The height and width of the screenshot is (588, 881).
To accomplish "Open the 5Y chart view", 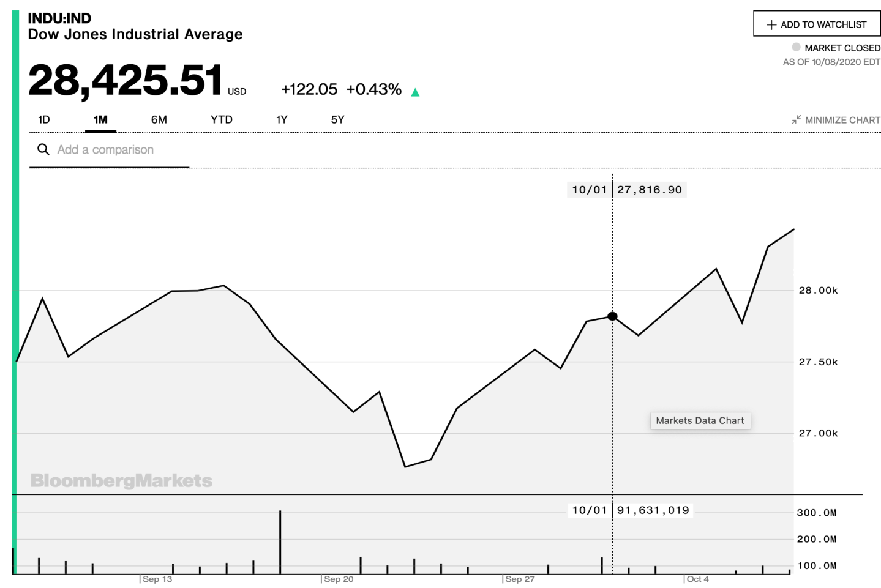I will click(x=337, y=120).
